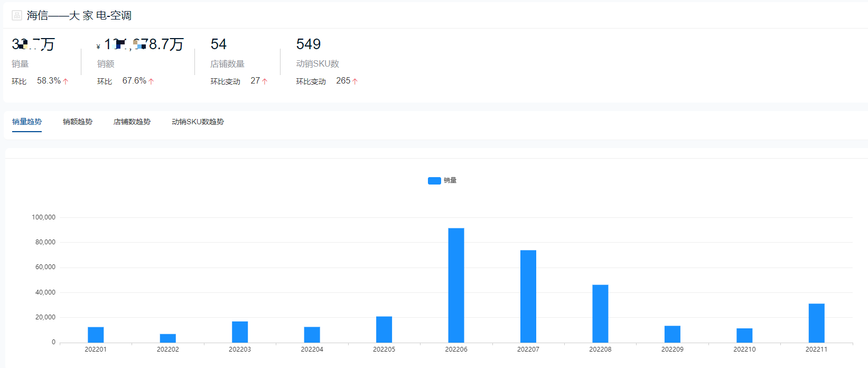Screen dimensions: 868x368
Task: Click the 销量 legend label
Action: click(450, 180)
